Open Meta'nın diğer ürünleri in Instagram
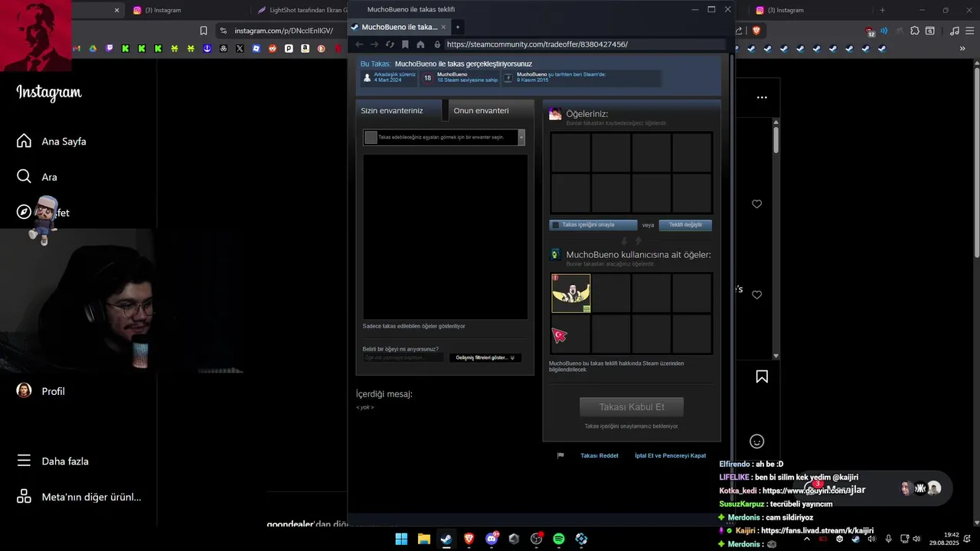 [80, 497]
